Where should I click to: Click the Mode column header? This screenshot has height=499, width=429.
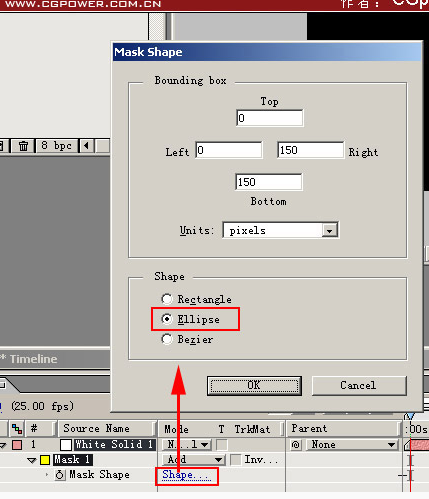(176, 429)
